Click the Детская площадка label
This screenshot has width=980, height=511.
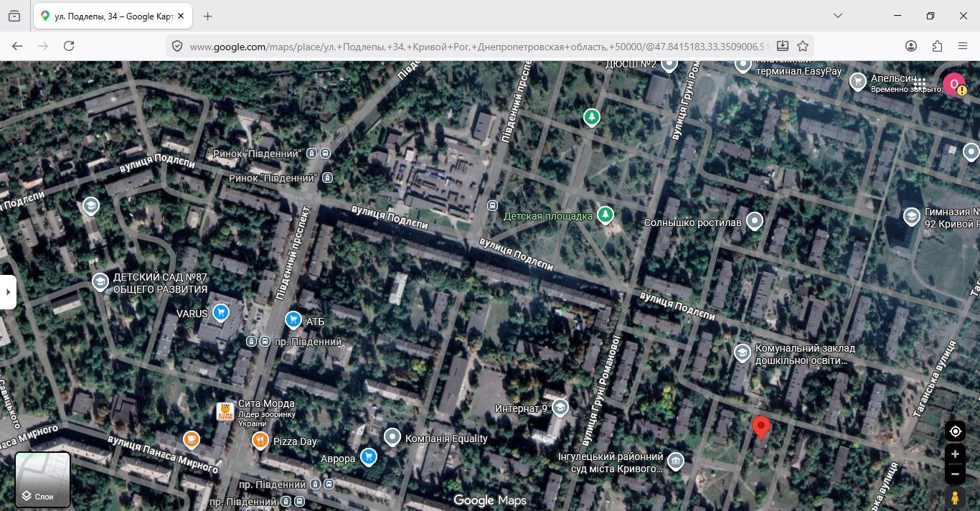(548, 216)
